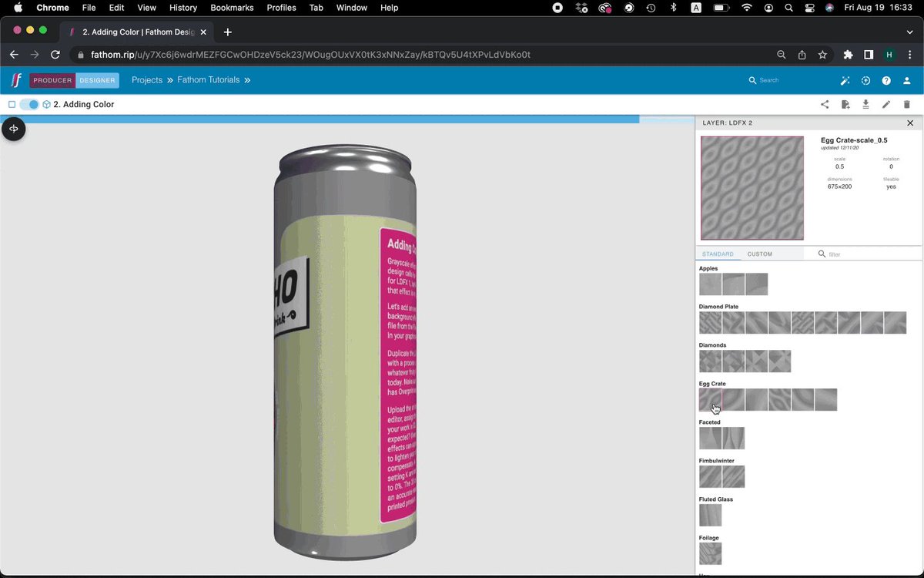The width and height of the screenshot is (924, 578).
Task: Click the 3D cube icon beside the title
Action: 46,105
